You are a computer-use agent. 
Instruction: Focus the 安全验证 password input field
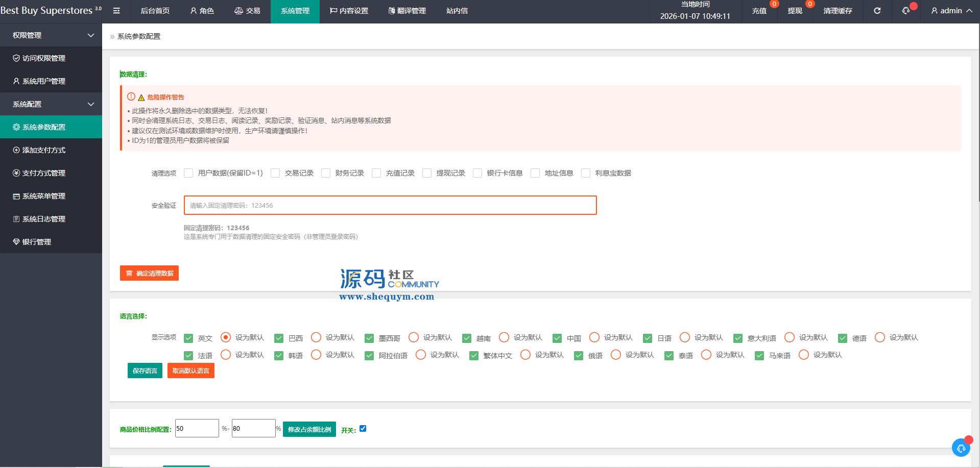390,205
